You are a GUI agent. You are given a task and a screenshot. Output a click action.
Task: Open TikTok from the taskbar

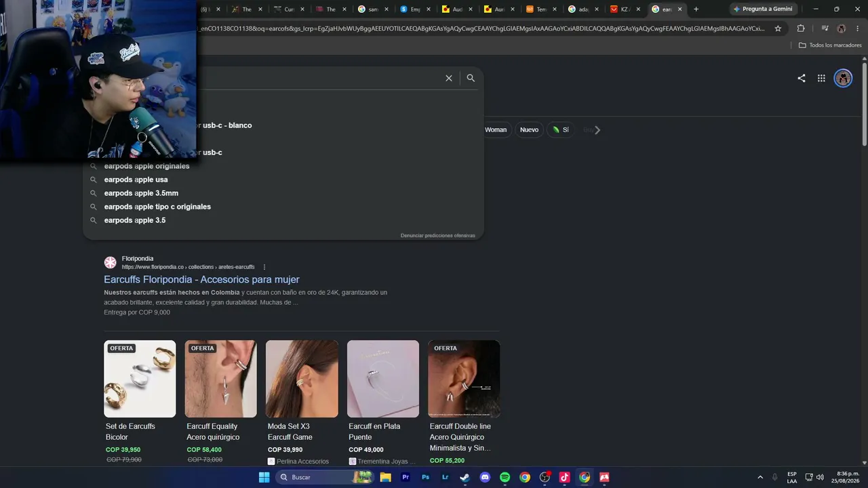tap(564, 477)
